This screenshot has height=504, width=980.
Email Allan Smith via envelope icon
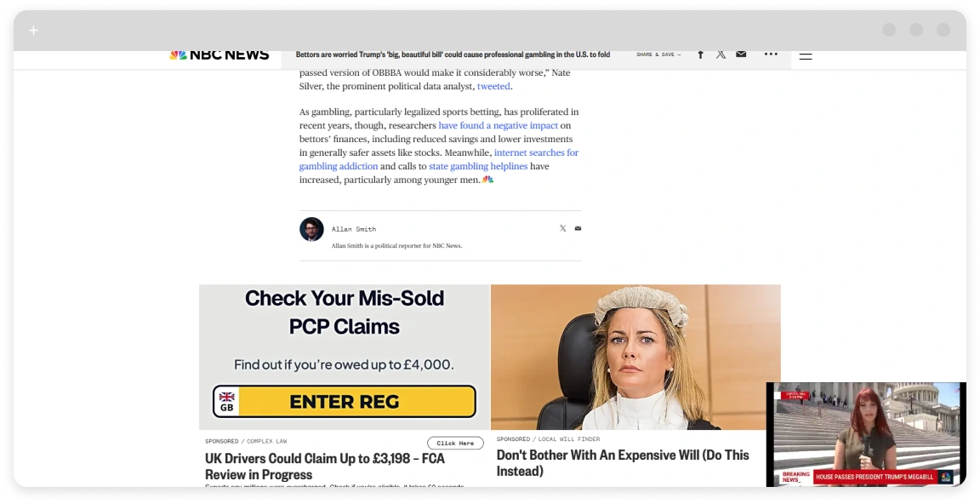[578, 228]
